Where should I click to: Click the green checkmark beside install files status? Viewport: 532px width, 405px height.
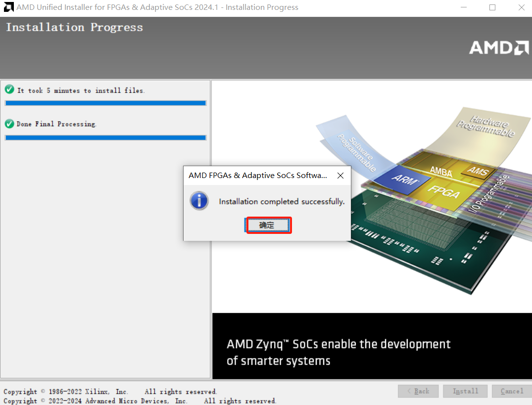coord(10,90)
